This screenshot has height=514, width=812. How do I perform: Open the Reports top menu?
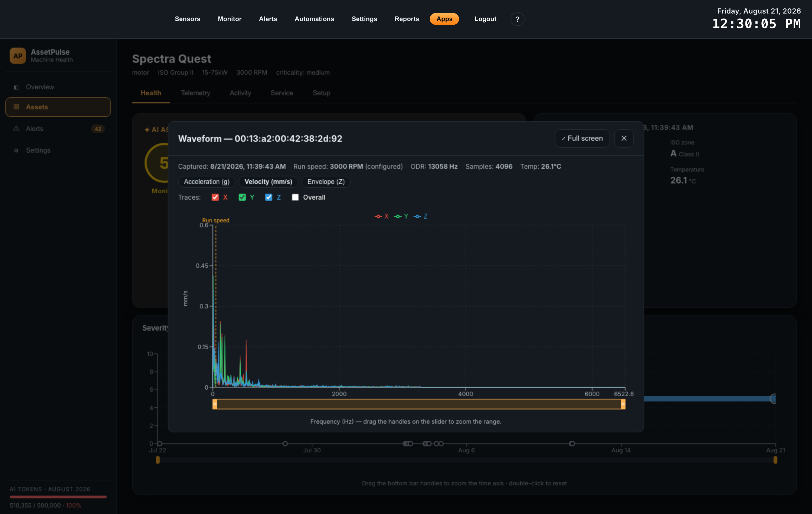click(407, 19)
